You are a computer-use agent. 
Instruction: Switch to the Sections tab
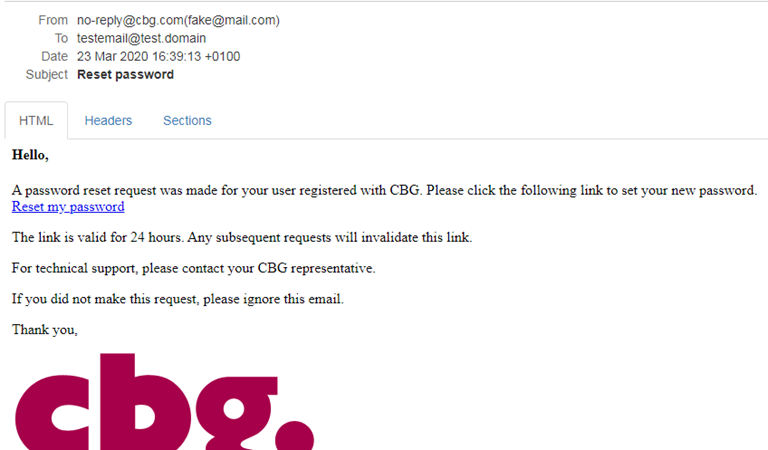[187, 120]
